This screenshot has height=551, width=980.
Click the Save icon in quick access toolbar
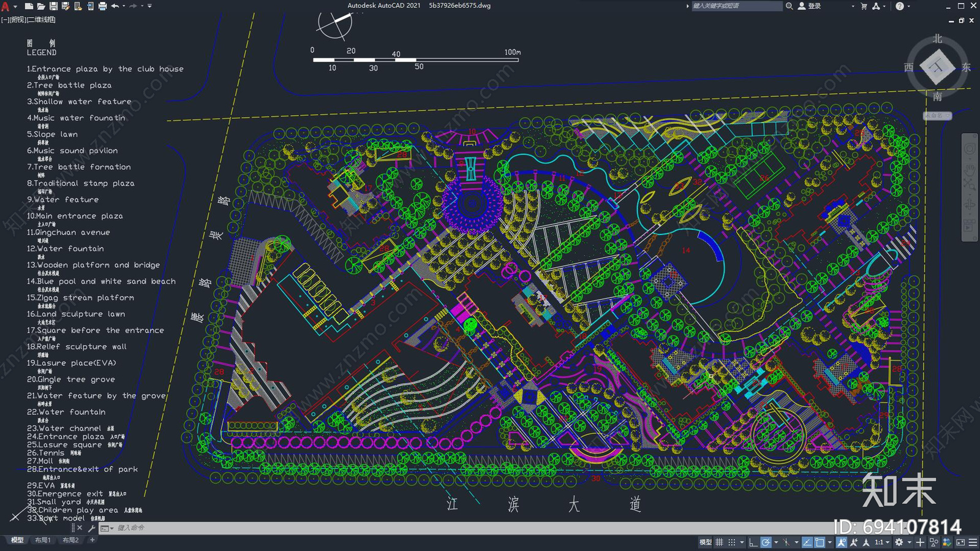coord(53,6)
